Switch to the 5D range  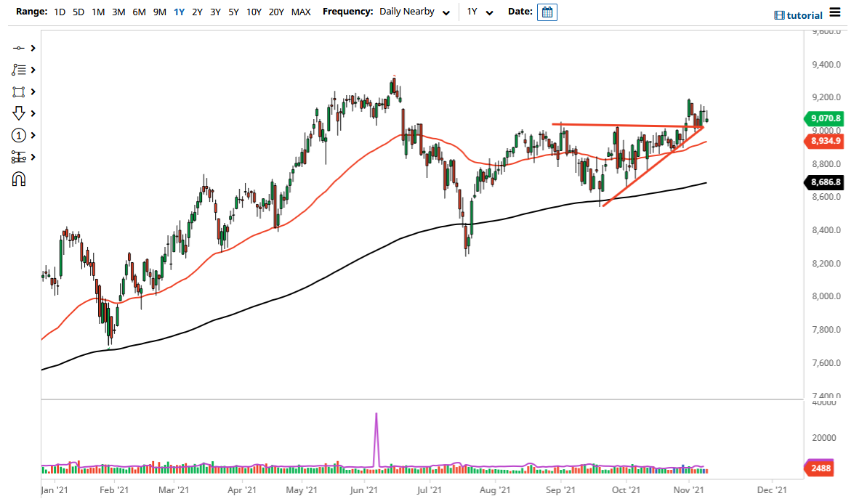pos(78,12)
